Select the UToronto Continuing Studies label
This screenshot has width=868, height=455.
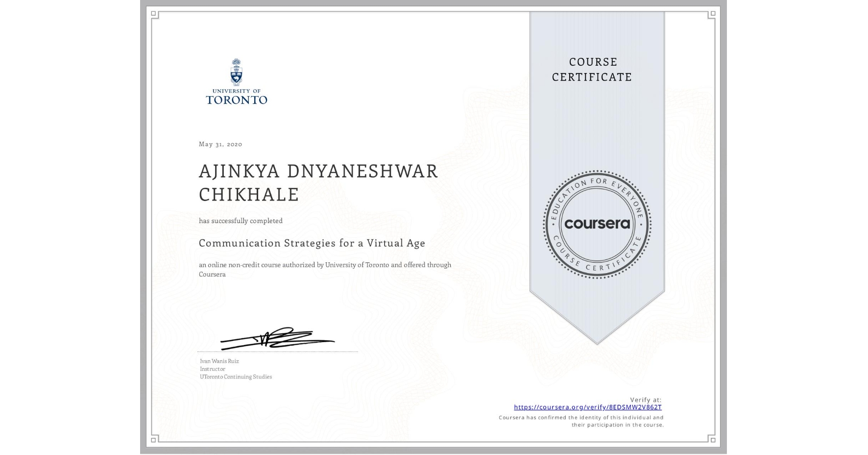click(236, 377)
